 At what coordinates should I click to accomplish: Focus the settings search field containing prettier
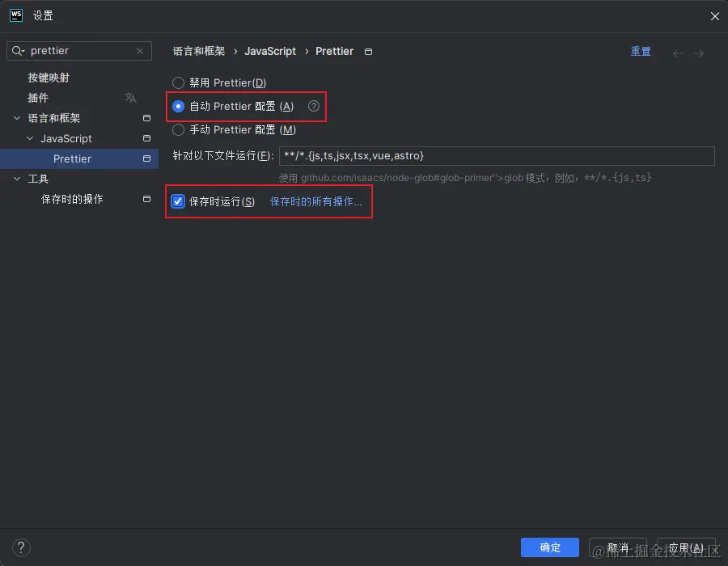pyautogui.click(x=79, y=51)
